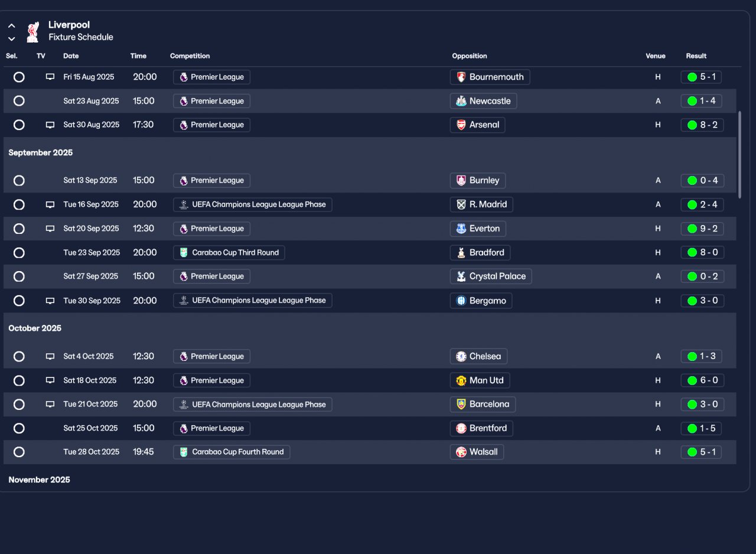Select the Arsenal fixture radio button
The width and height of the screenshot is (756, 554).
pyautogui.click(x=19, y=125)
